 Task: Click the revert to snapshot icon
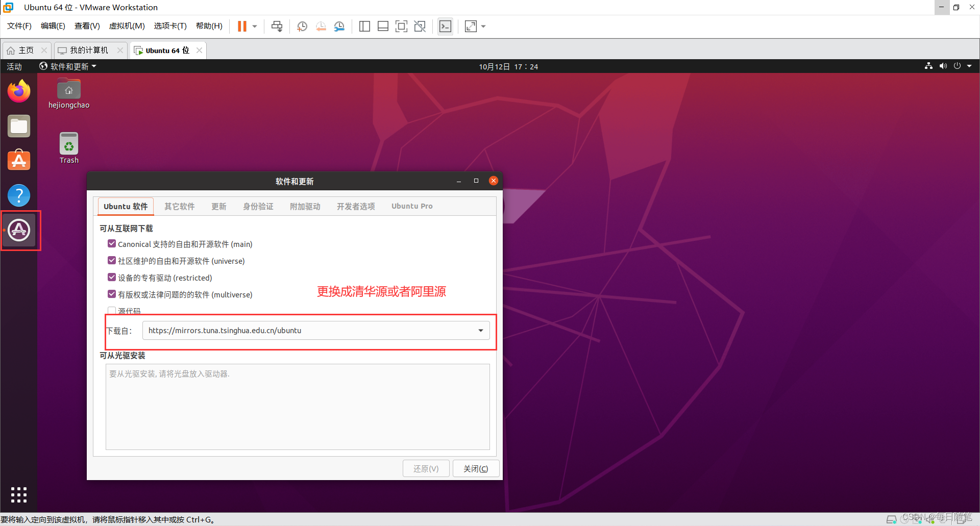click(321, 26)
